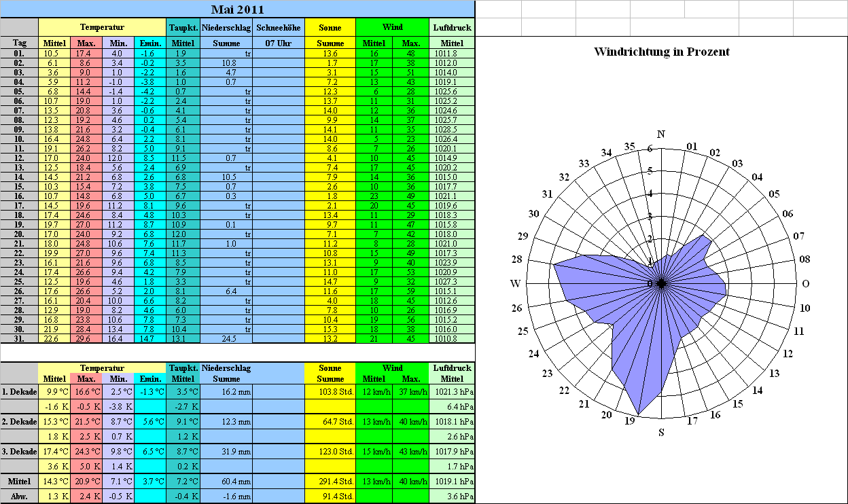Click Sonne value 14.7 for day 25
This screenshot has width=848, height=504.
(x=330, y=281)
